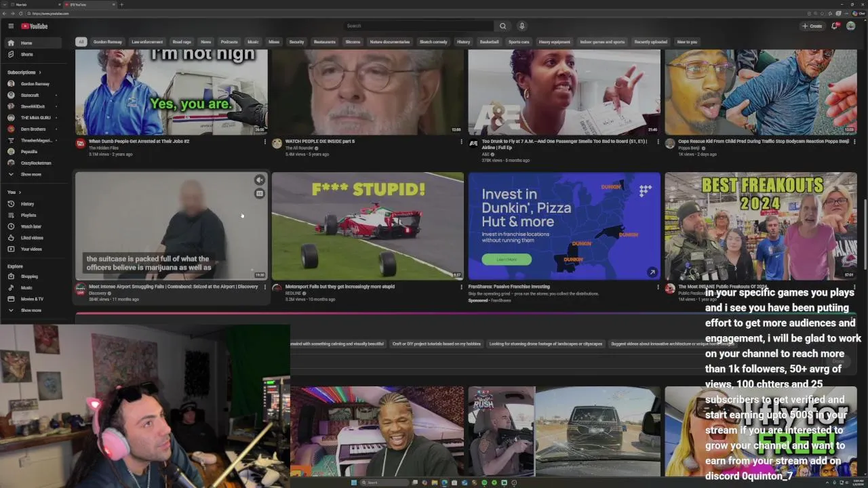Screen dimensions: 868x488
Task: Click the browser address bar URL
Action: click(x=51, y=14)
